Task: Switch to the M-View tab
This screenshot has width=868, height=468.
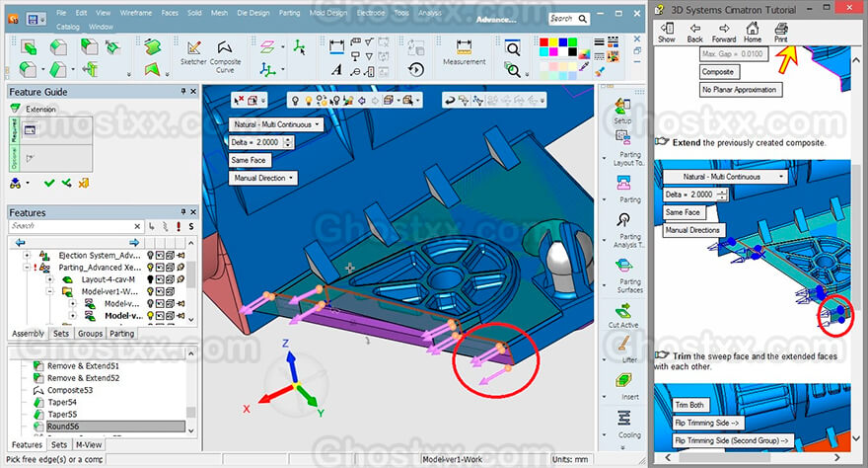Action: point(89,444)
